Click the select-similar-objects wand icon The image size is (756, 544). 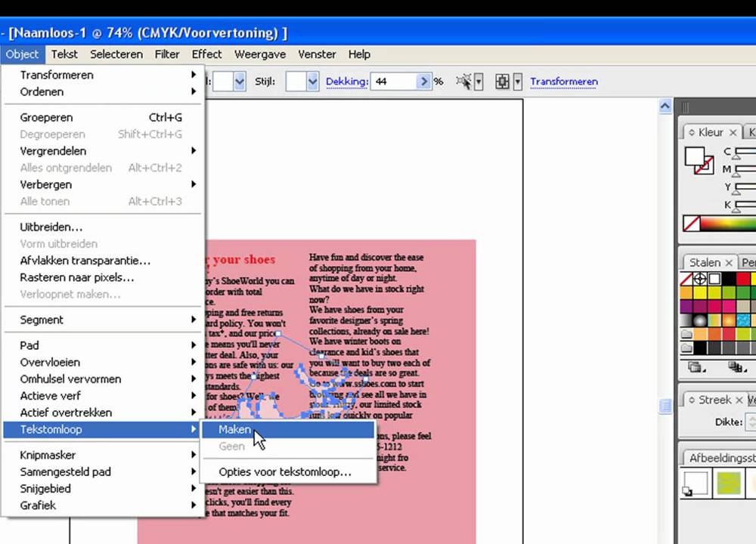[x=463, y=82]
